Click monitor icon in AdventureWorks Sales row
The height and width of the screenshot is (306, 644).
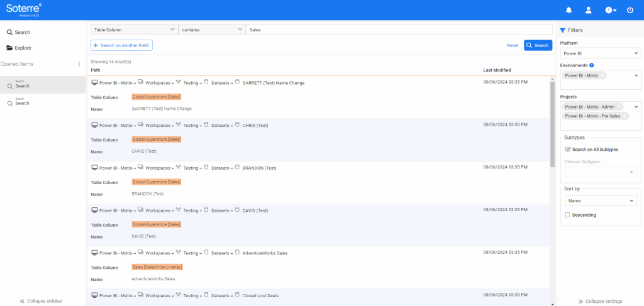(x=94, y=253)
